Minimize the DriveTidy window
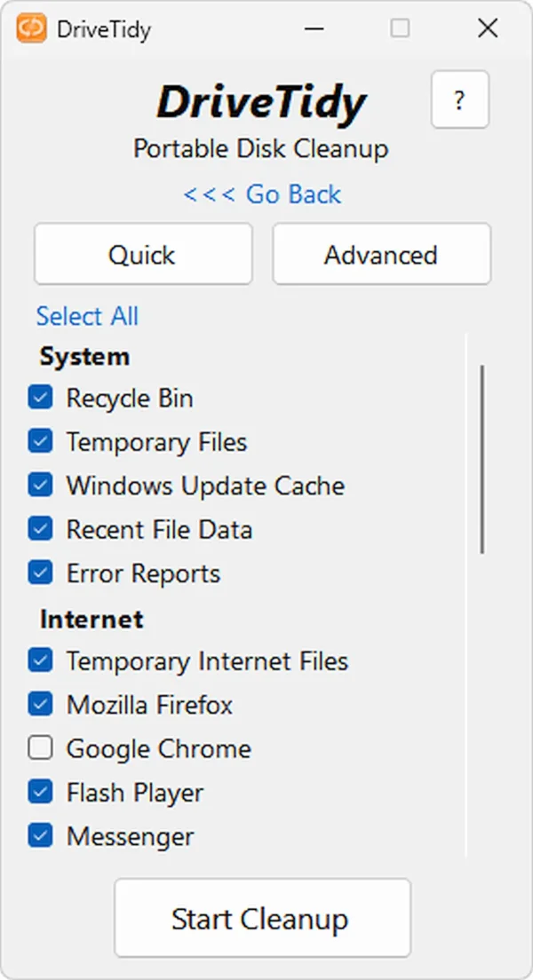 coord(313,28)
